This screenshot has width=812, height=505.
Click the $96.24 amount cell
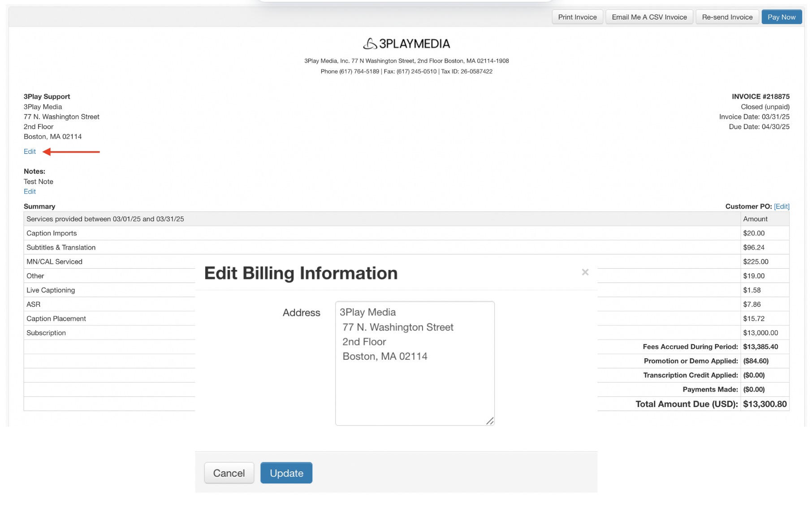click(754, 248)
